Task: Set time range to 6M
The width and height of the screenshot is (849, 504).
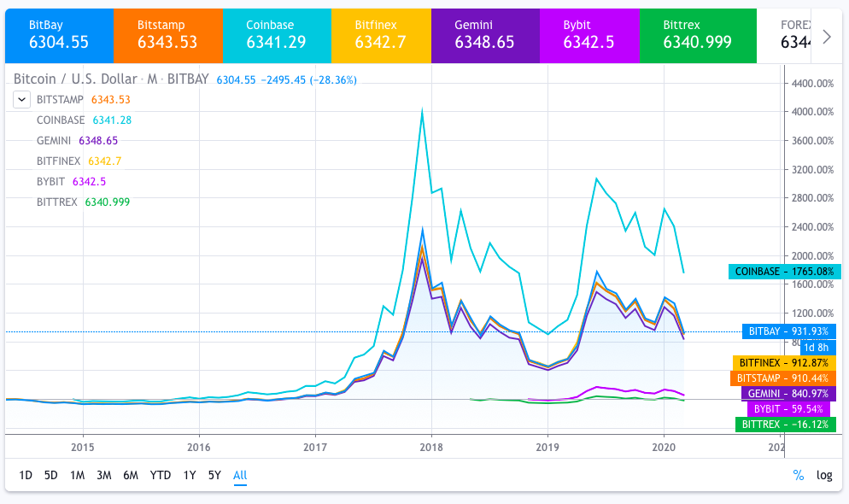Action: 131,475
